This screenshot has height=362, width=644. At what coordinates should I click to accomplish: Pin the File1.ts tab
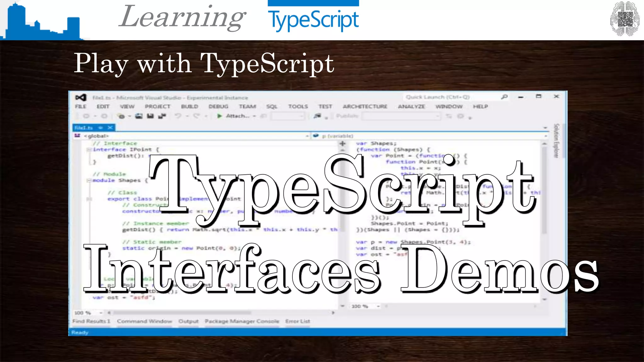[100, 128]
